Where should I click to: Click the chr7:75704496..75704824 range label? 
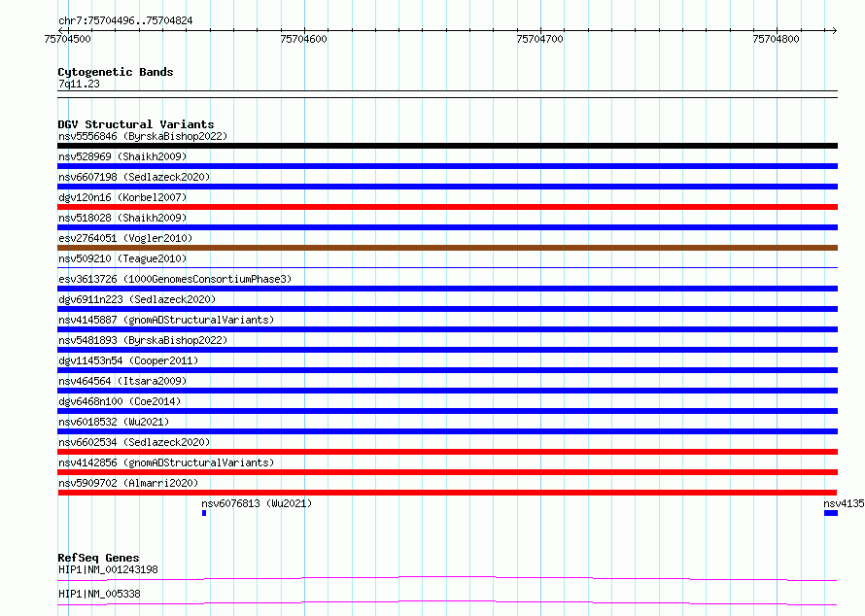tap(125, 21)
